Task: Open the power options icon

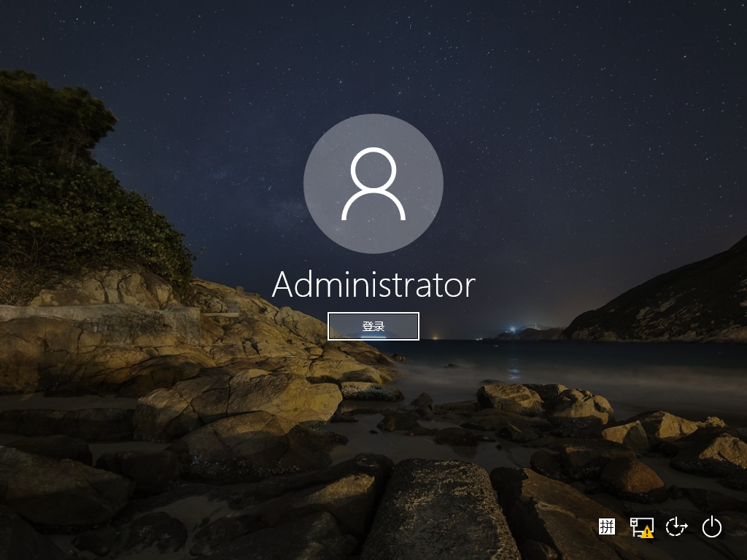Action: [711, 527]
